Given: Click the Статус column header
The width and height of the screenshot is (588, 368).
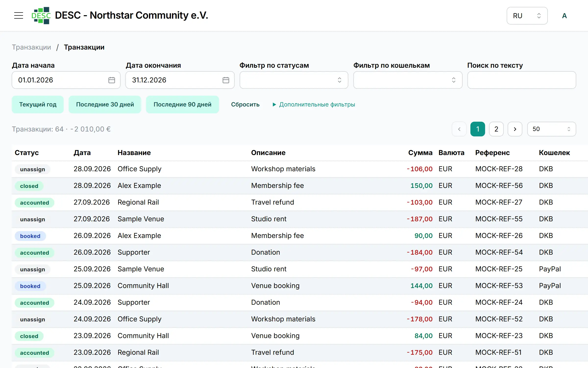Looking at the screenshot, I should (27, 153).
